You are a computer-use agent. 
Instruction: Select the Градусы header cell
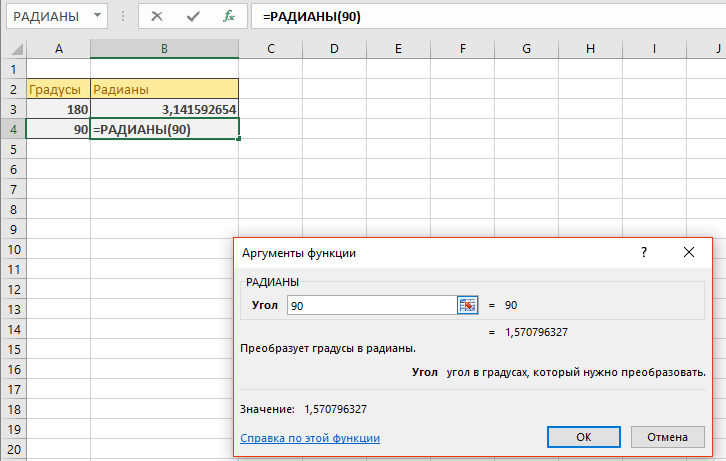[x=58, y=89]
